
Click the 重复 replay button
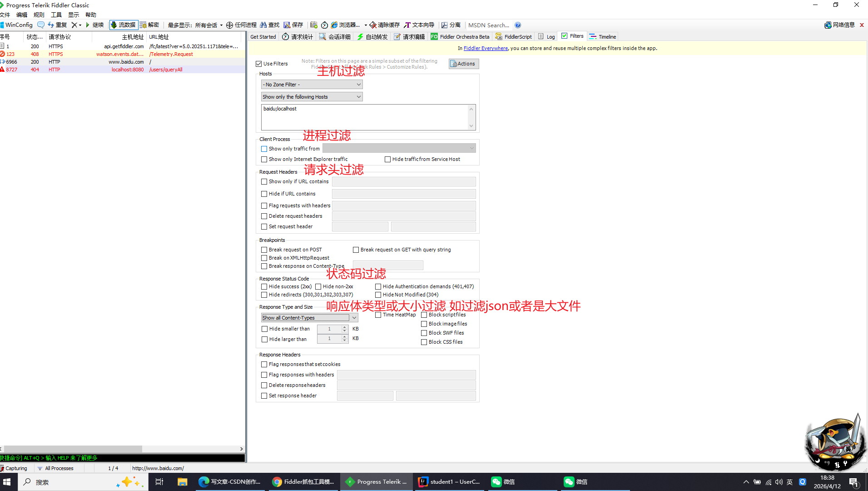pos(57,25)
